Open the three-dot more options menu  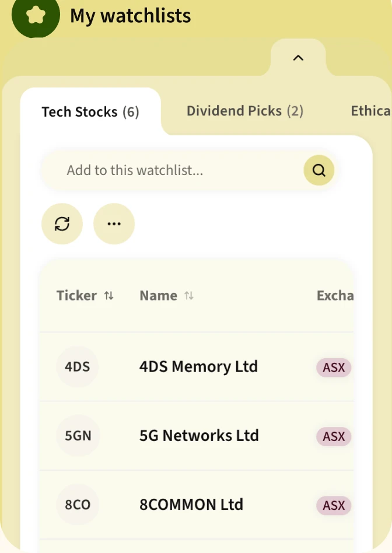(x=114, y=223)
